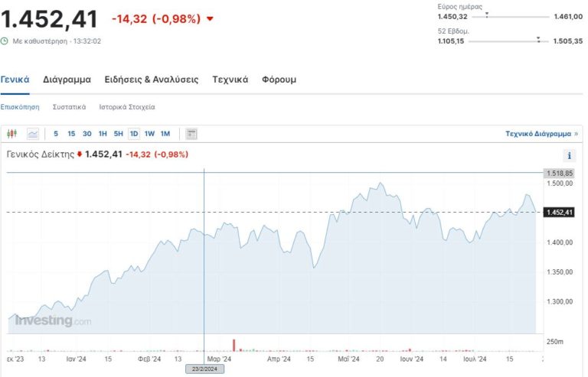Switch to the Τεχνικά tab
This screenshot has height=377, width=588.
pyautogui.click(x=230, y=80)
